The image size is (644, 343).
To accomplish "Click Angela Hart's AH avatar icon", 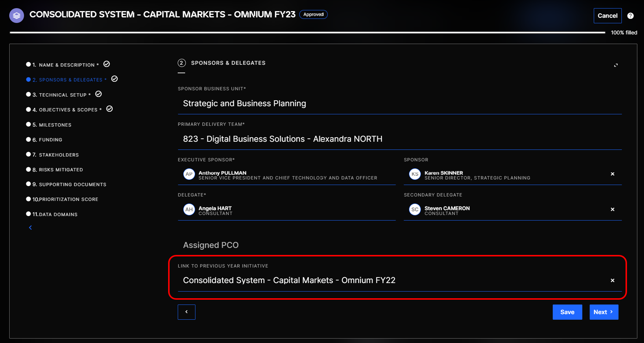I will pos(189,210).
